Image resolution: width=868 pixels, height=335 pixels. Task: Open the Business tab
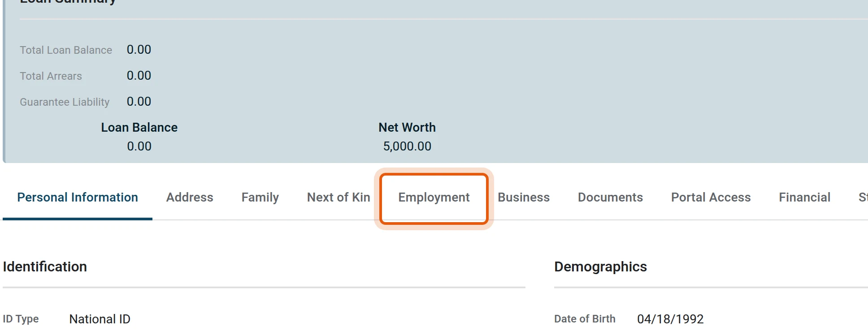(524, 198)
